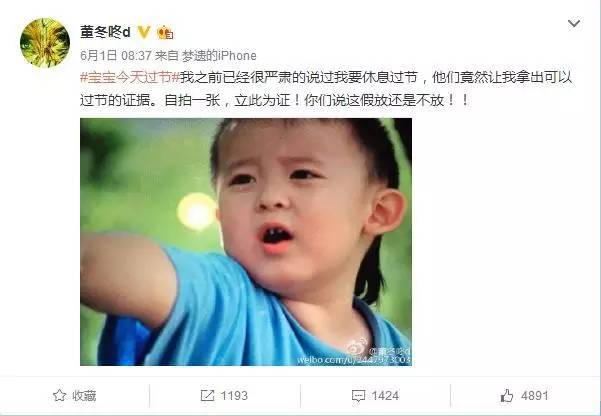The width and height of the screenshot is (601, 416).
Task: Click the repost arrow icon
Action: pyautogui.click(x=207, y=395)
